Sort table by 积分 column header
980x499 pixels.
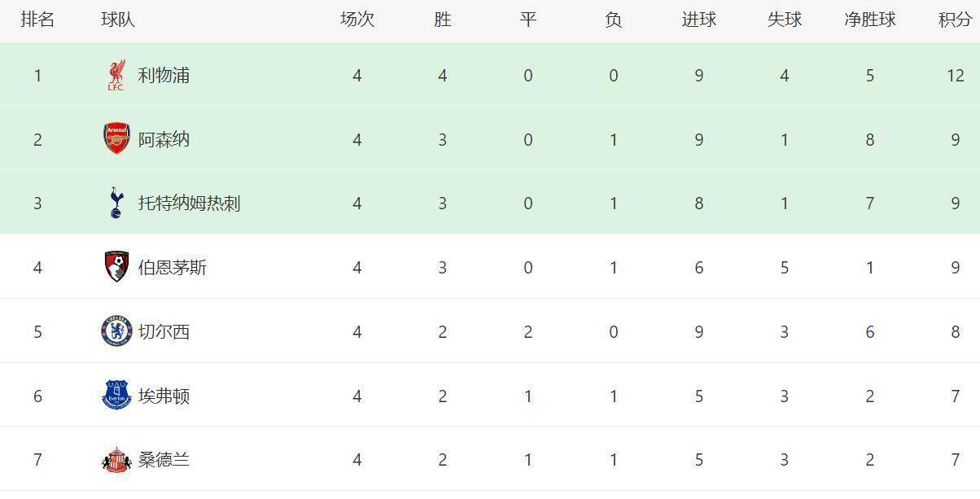pos(955,20)
